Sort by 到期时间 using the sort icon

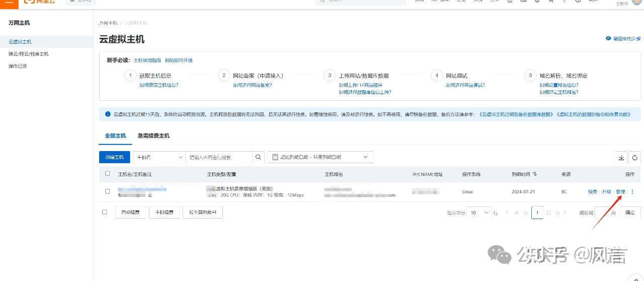(535, 174)
